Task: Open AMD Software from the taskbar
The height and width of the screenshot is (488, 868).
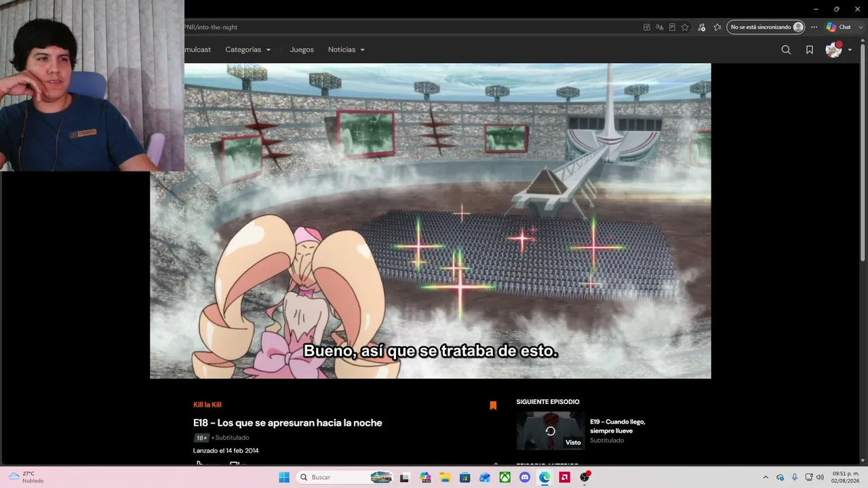Action: pyautogui.click(x=564, y=477)
